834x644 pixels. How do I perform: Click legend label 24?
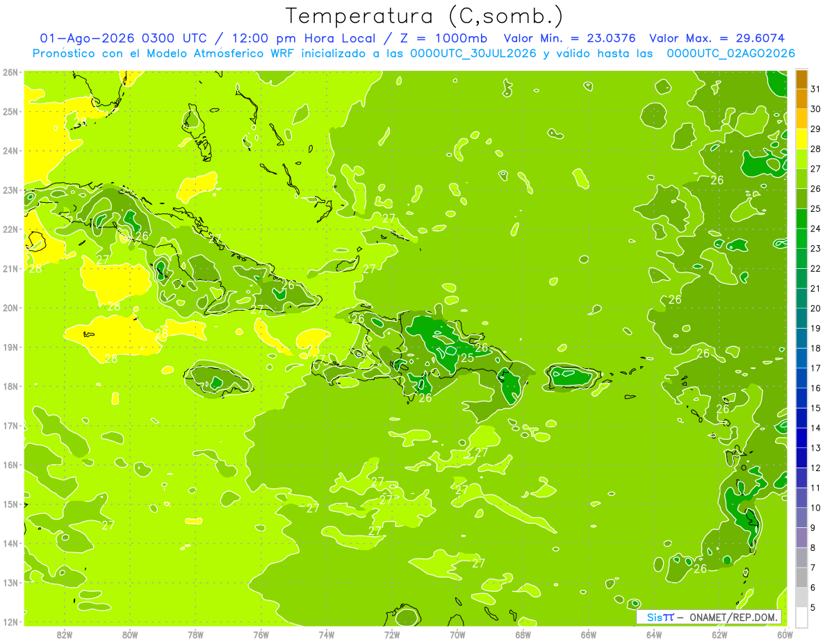815,229
